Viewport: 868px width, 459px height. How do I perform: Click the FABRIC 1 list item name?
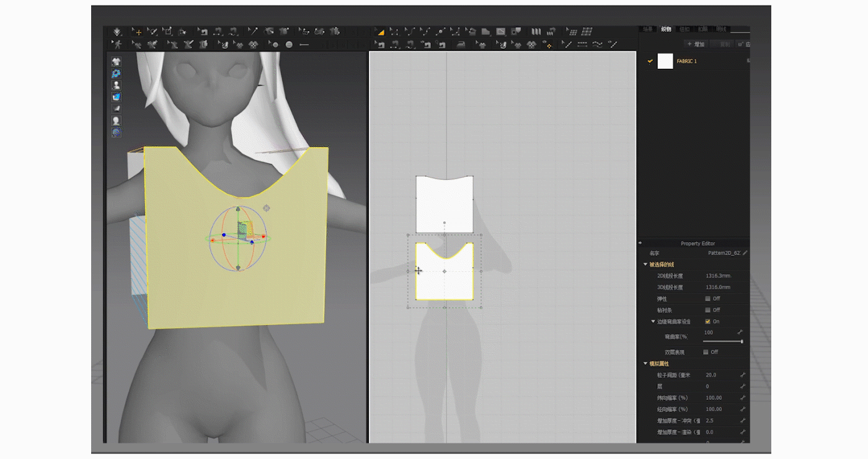(x=687, y=61)
